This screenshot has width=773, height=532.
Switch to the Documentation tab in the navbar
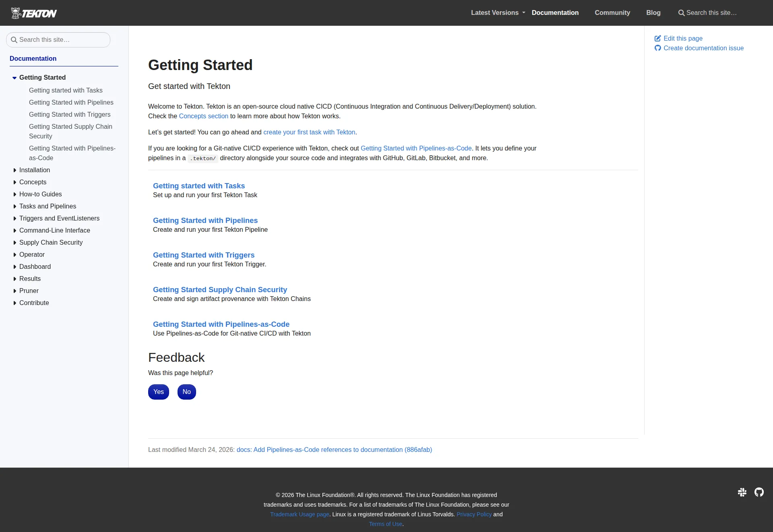pos(555,12)
